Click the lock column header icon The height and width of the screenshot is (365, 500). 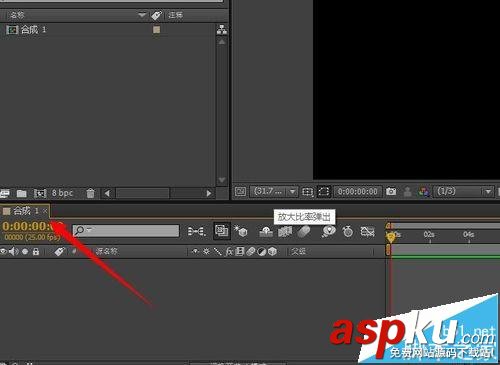36,251
